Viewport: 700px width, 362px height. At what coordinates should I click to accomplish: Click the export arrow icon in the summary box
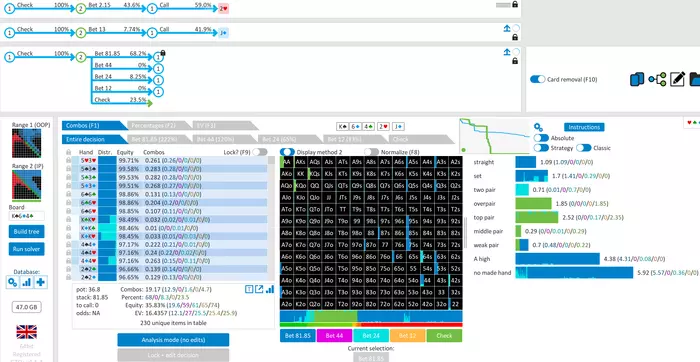click(x=259, y=289)
